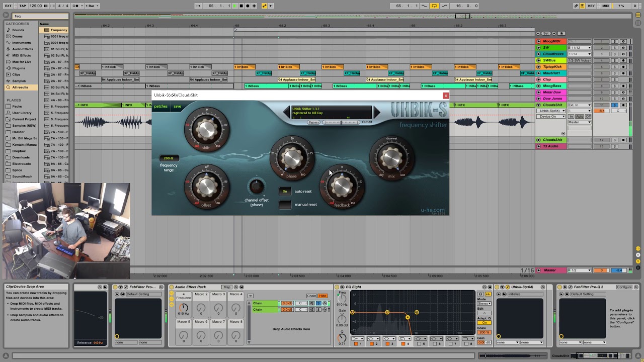The image size is (644, 362).
Task: Toggle the EXT sync button
Action: [8, 6]
